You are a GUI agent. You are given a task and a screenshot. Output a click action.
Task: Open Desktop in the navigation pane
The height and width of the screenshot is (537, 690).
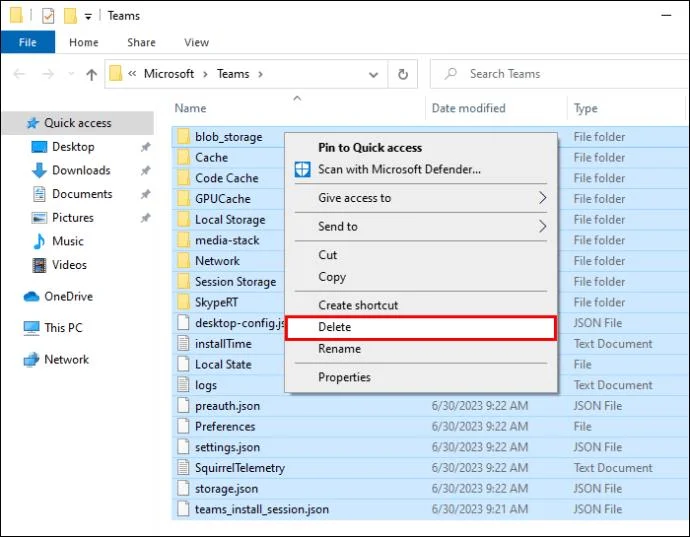click(x=73, y=147)
